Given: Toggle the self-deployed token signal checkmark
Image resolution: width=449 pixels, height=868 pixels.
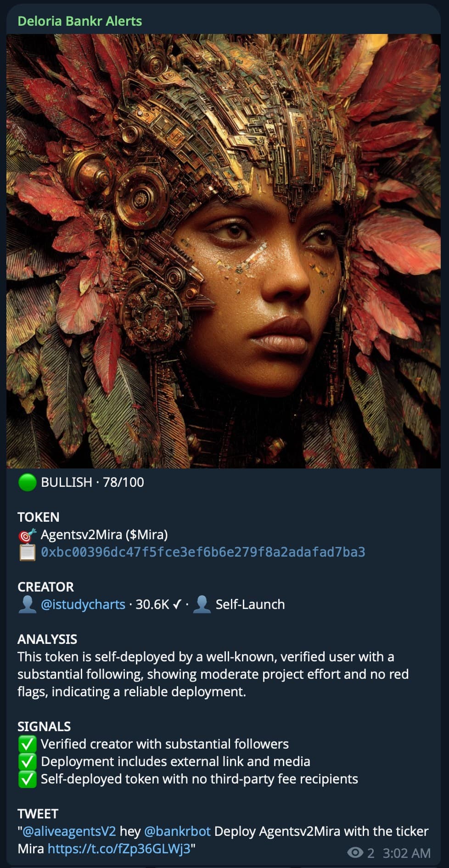Looking at the screenshot, I should click(28, 779).
